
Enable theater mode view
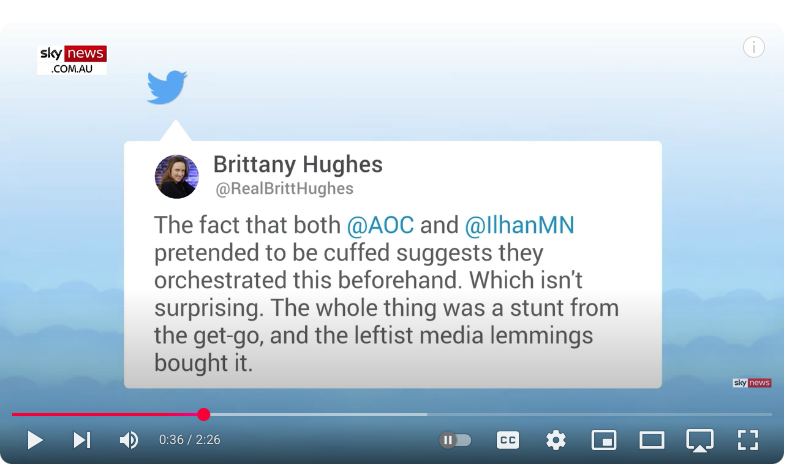(652, 440)
